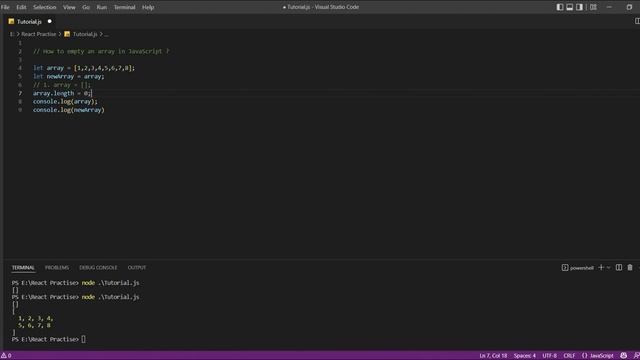Click the Ln 7, Col 18 status entry

pyautogui.click(x=493, y=356)
